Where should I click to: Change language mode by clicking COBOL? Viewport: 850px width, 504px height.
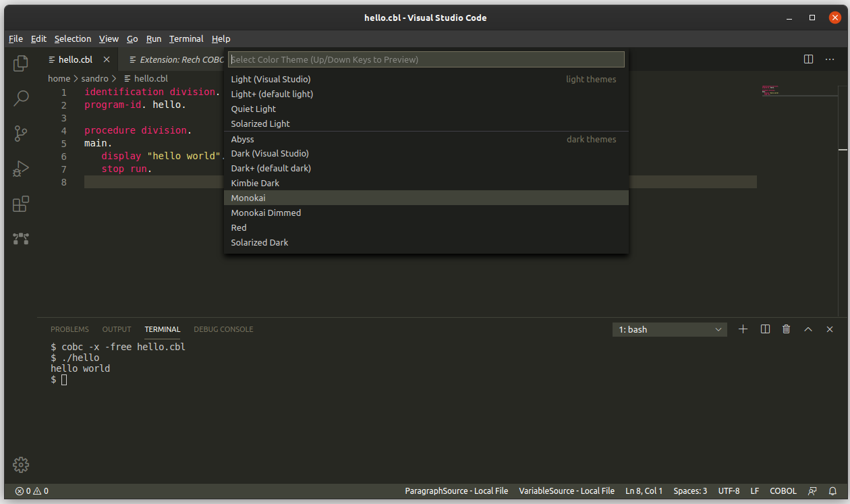click(783, 491)
